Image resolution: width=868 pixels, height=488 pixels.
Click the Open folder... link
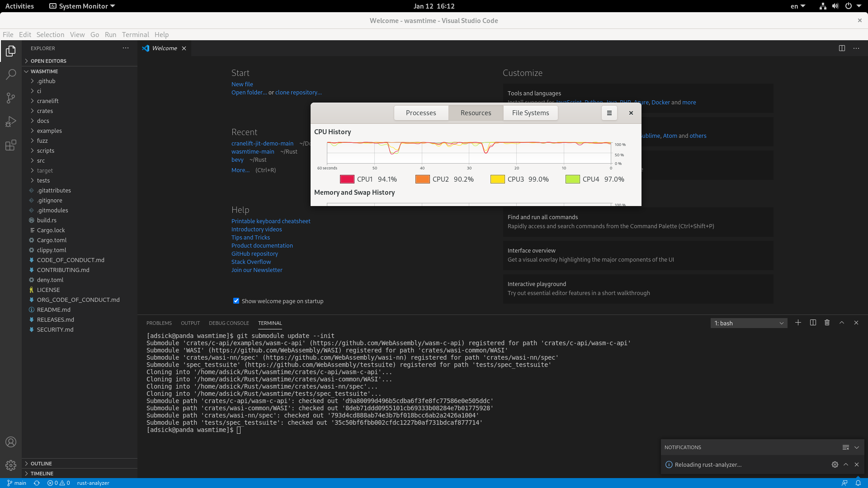point(249,93)
